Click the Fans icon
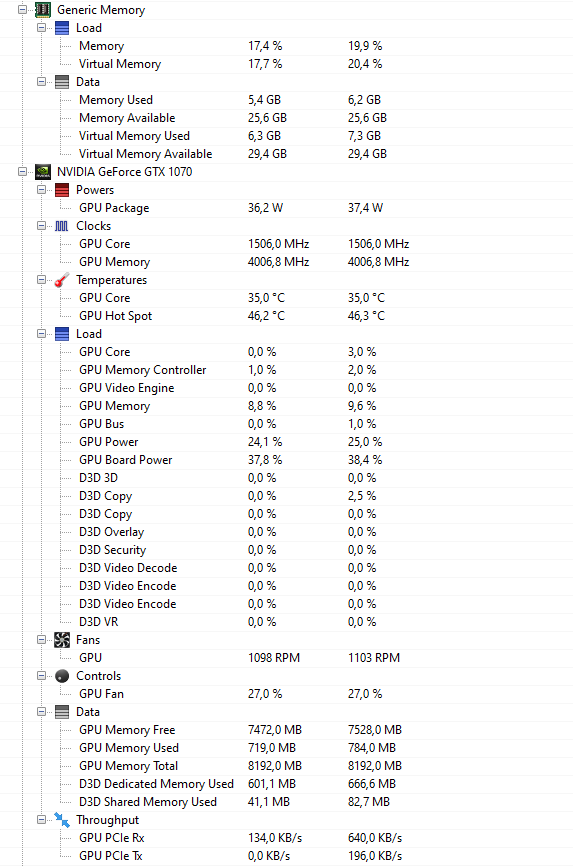This screenshot has height=867, width=573. 62,640
